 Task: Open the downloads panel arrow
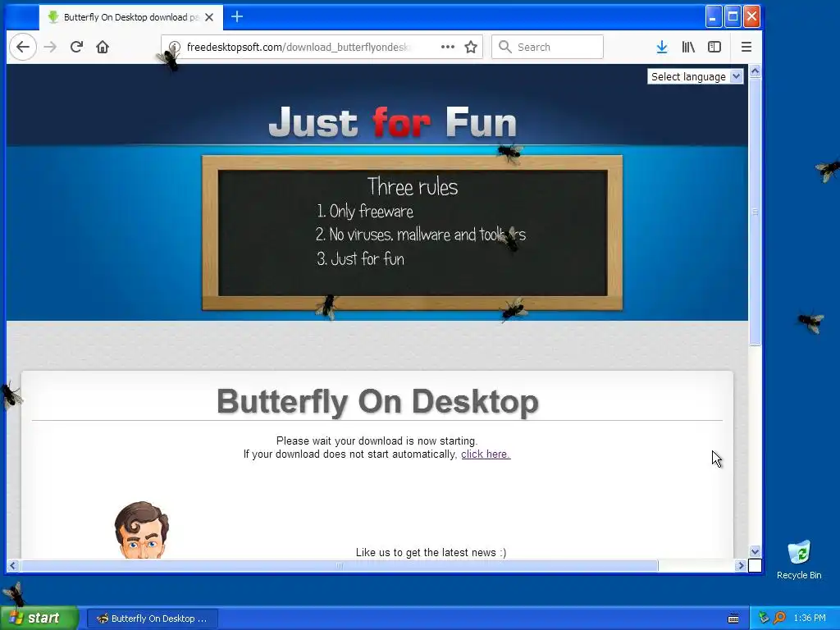coord(662,47)
